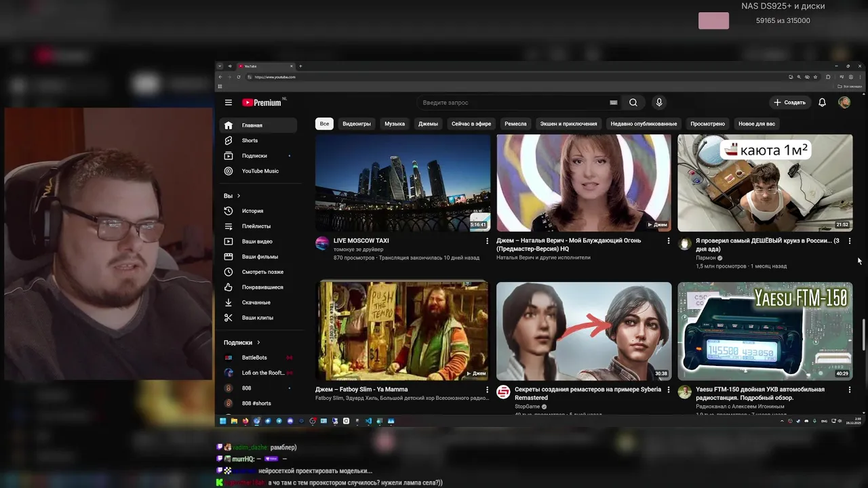Open Ваши фильмы in the sidebar
Image resolution: width=868 pixels, height=488 pixels.
click(258, 257)
